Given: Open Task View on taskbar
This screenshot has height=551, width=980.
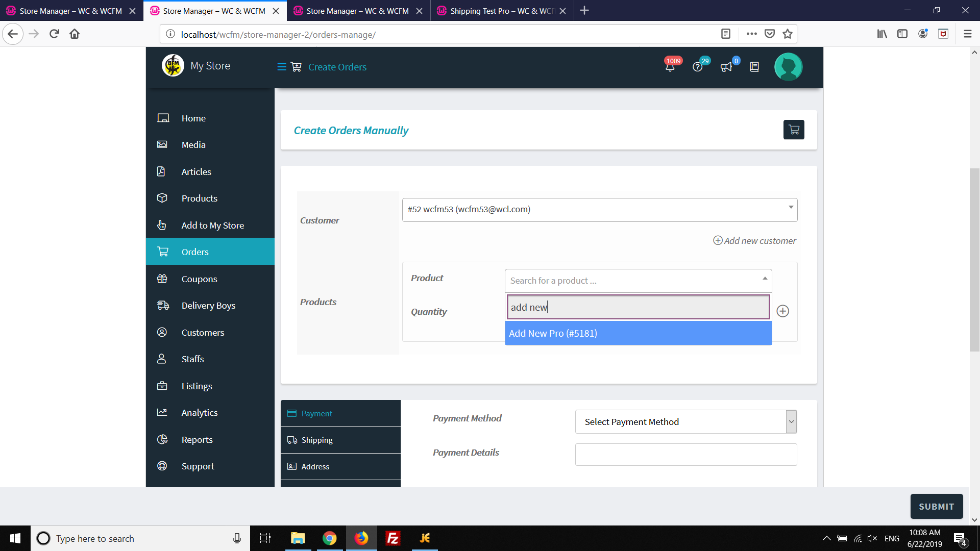Looking at the screenshot, I should (265, 538).
